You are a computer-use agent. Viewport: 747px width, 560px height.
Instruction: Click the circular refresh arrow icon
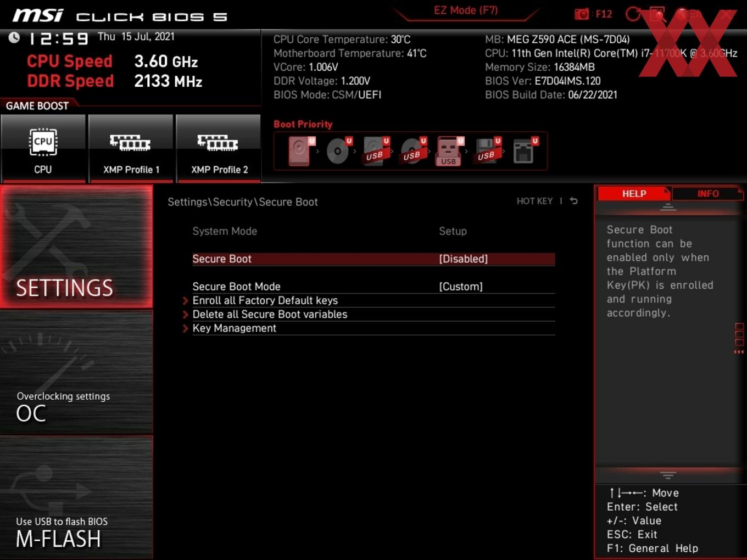633,14
